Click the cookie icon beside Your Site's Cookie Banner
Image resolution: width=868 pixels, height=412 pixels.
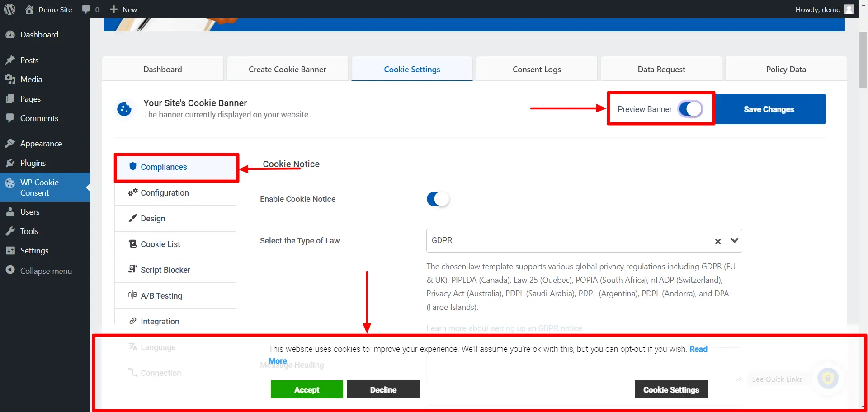(x=124, y=109)
